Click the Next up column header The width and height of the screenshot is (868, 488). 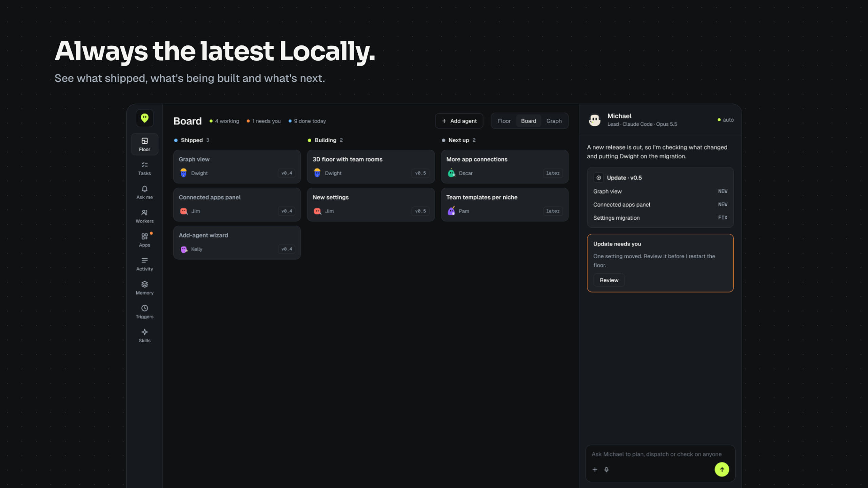tap(458, 140)
